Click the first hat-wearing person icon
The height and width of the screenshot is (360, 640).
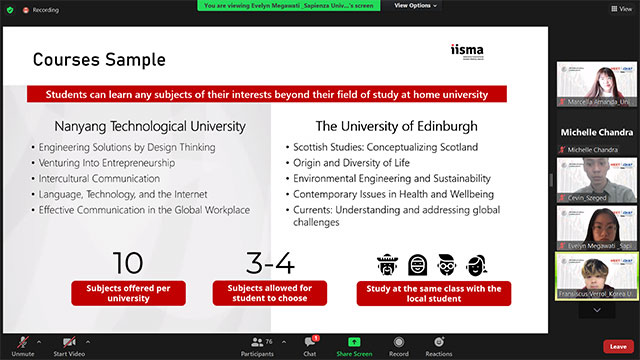[387, 264]
